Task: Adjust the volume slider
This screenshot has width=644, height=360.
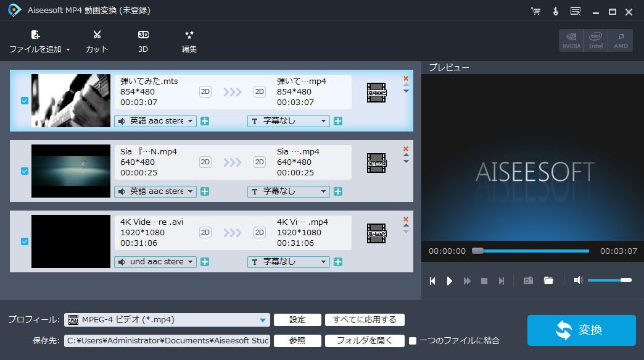Action: tap(609, 280)
